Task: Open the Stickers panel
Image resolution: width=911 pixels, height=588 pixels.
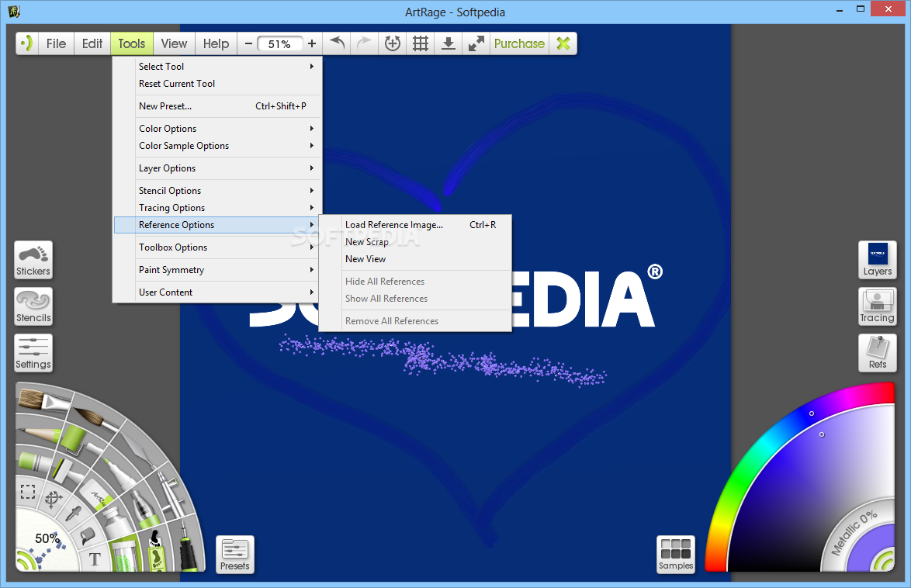Action: [x=33, y=260]
